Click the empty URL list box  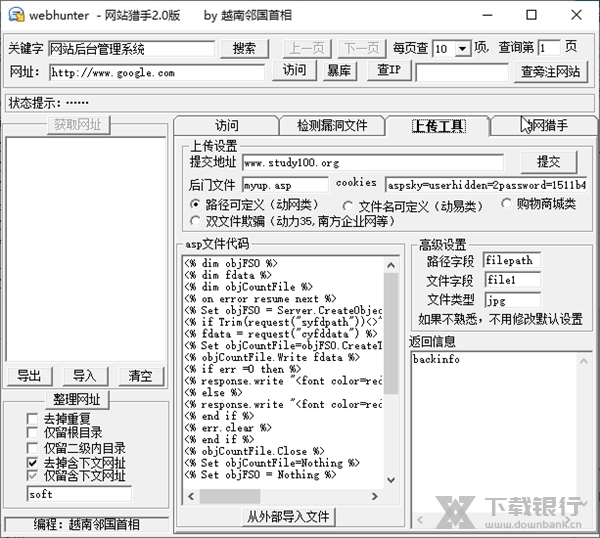pyautogui.click(x=86, y=249)
